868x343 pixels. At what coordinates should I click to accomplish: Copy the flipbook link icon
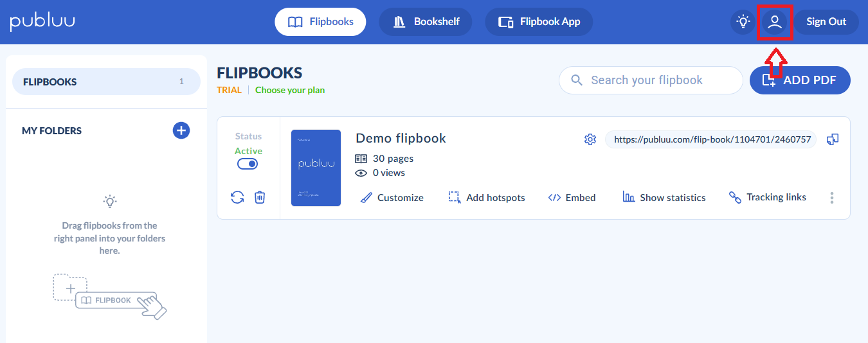point(833,139)
